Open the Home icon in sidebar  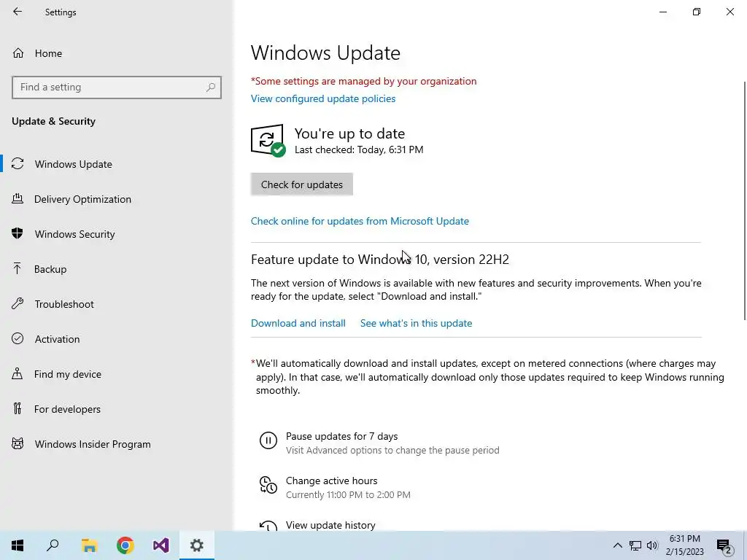pos(18,52)
